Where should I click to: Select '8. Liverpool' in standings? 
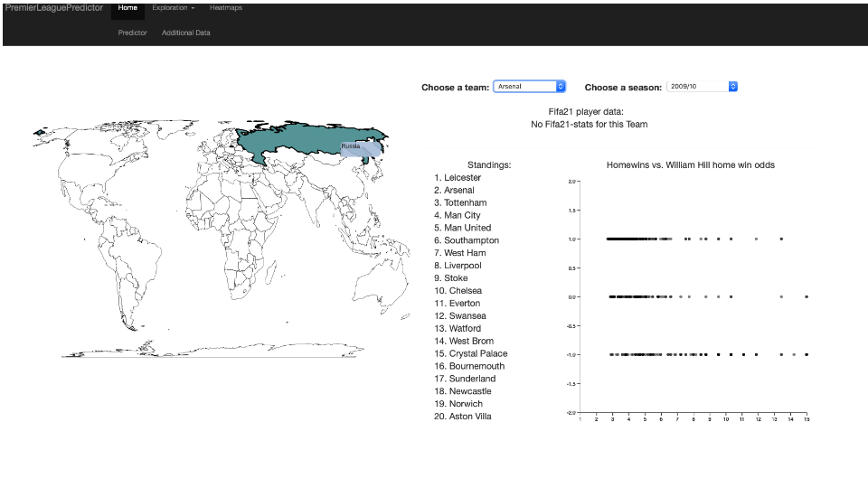coord(458,266)
